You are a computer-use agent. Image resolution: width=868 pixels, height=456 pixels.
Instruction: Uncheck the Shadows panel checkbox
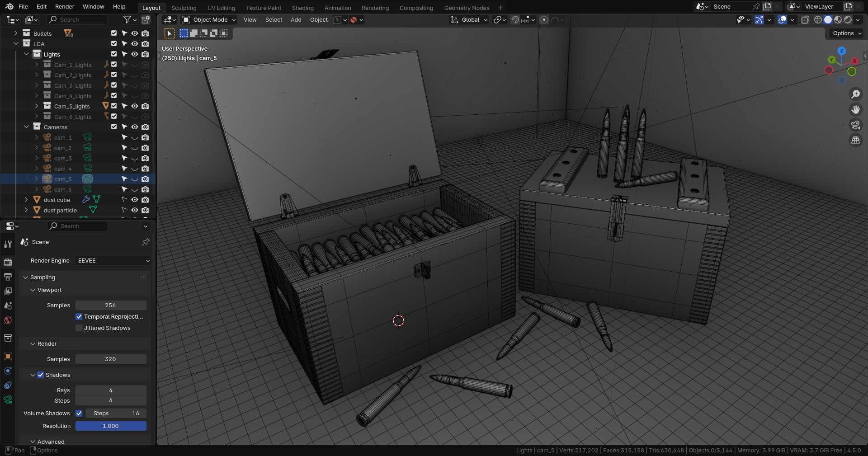click(41, 375)
